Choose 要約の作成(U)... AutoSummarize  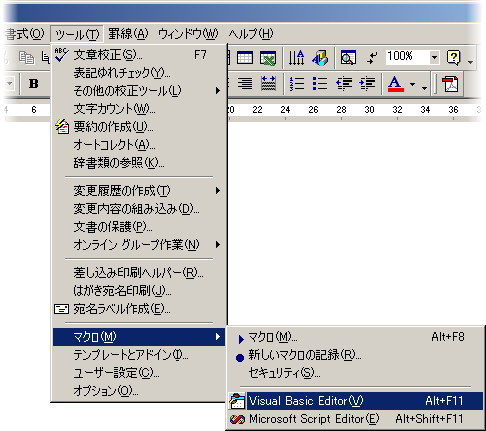139,127
